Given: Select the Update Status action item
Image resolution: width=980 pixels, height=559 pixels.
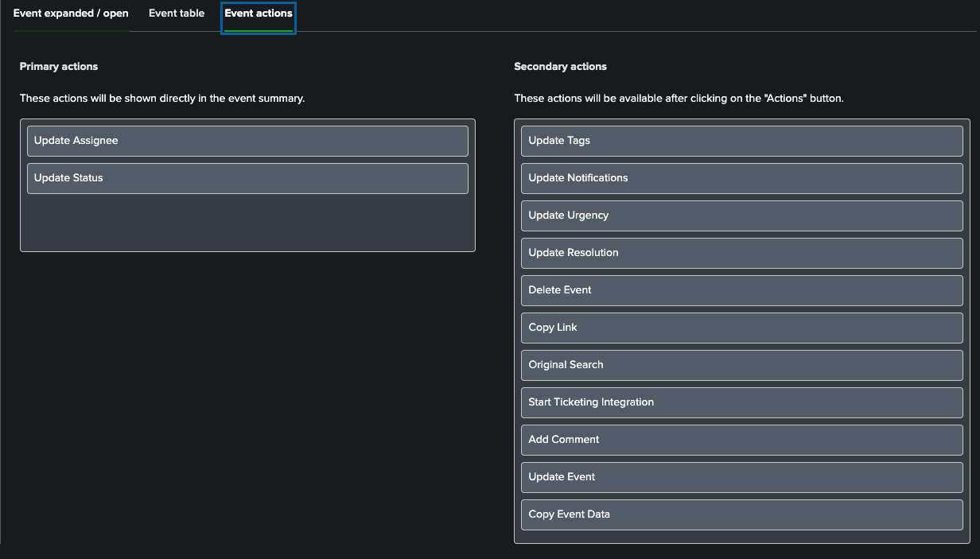Looking at the screenshot, I should click(x=247, y=178).
